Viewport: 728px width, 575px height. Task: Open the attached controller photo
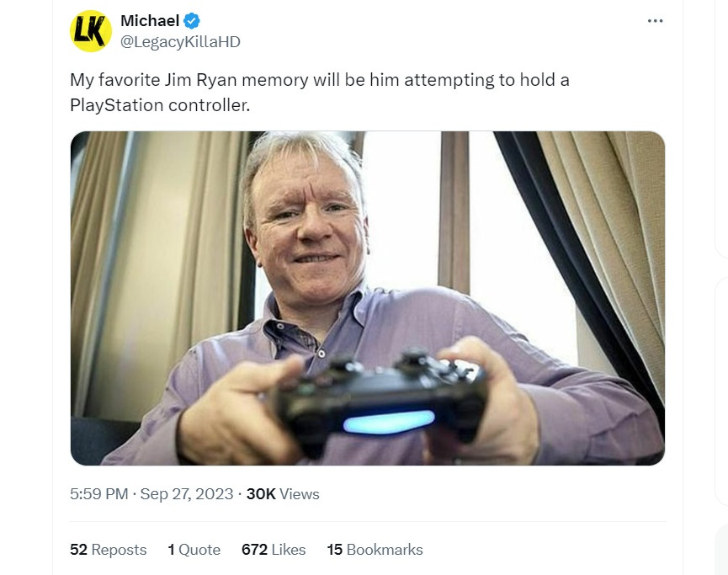[367, 298]
